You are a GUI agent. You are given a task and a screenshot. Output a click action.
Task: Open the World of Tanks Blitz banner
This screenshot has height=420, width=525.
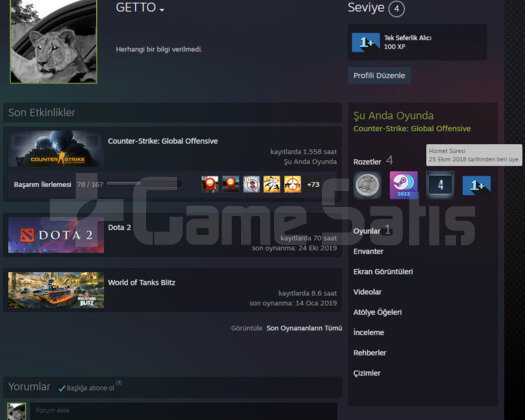56,290
